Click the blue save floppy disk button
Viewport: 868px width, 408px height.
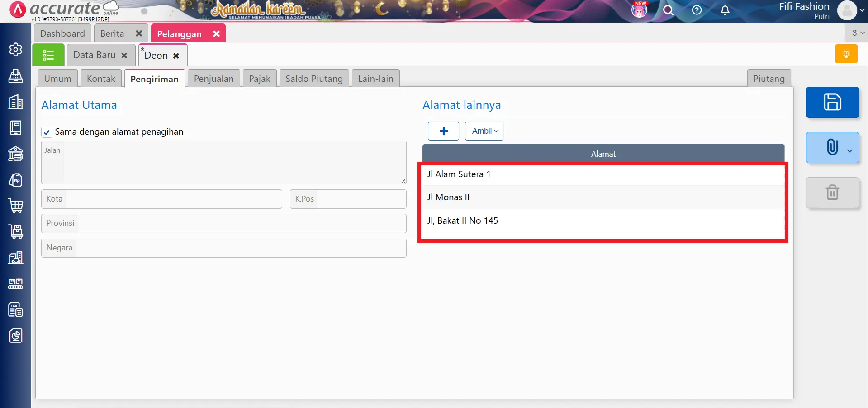[832, 102]
